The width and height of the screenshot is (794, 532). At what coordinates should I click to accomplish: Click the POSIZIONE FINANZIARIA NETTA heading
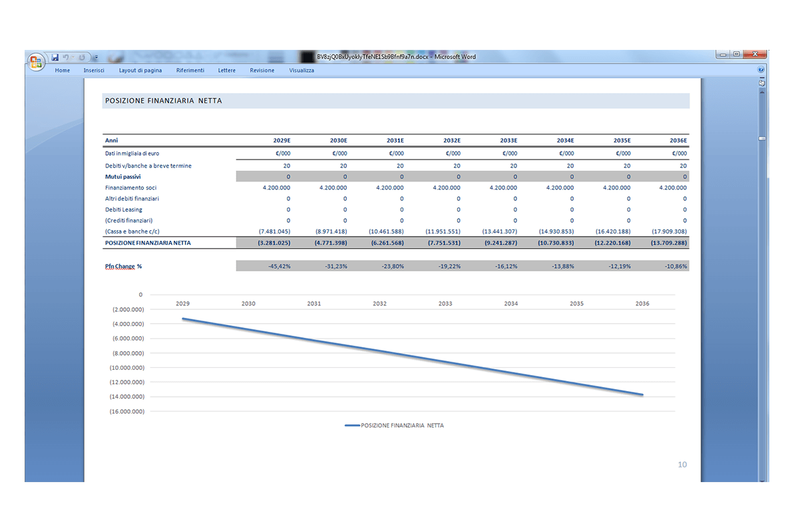[164, 100]
